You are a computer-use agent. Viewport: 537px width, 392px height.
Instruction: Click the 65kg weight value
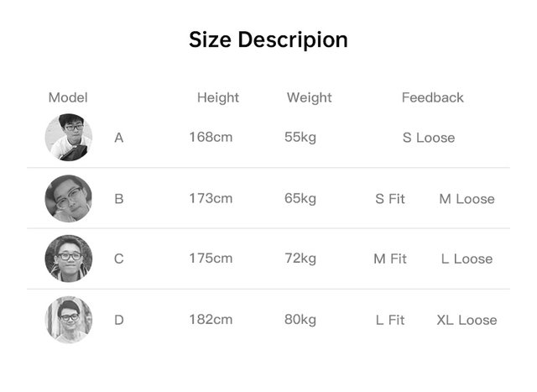[x=300, y=199]
